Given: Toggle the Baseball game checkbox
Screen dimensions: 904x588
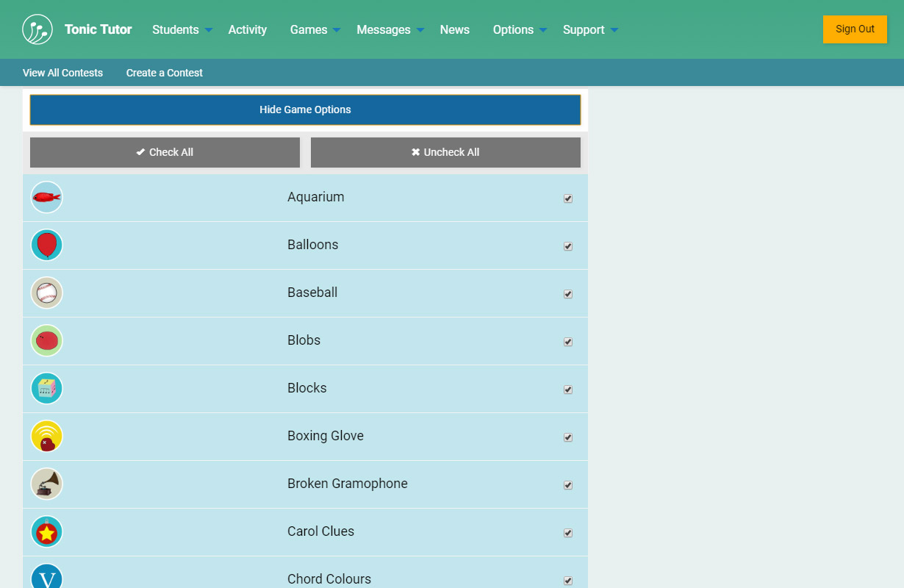Looking at the screenshot, I should 568,294.
